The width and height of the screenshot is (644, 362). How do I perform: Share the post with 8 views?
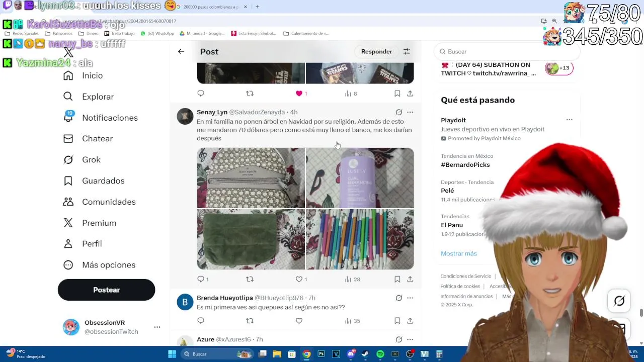[410, 94]
